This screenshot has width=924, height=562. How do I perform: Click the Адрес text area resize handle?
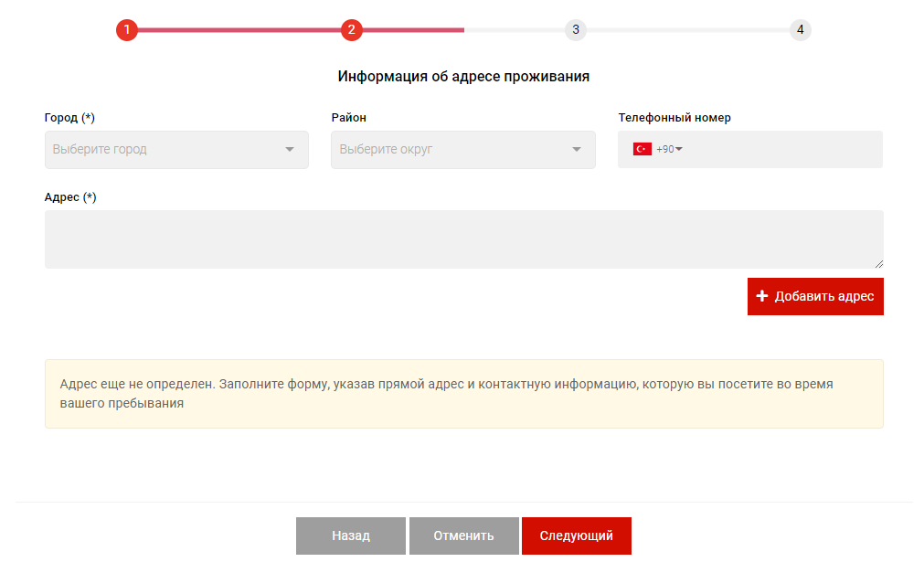(878, 264)
